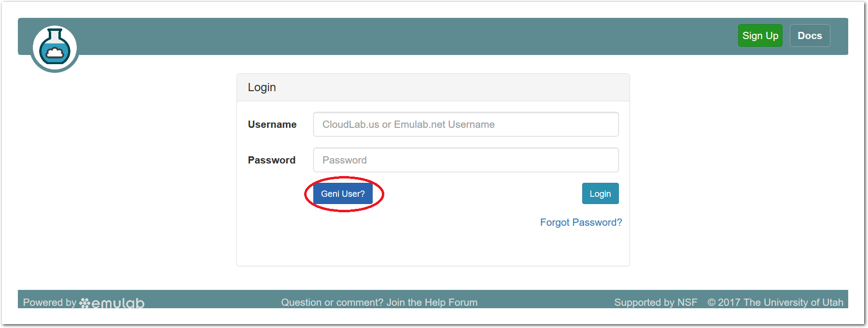Click the CloudLab flask logo
Screen dimensions: 868x328
(x=55, y=48)
